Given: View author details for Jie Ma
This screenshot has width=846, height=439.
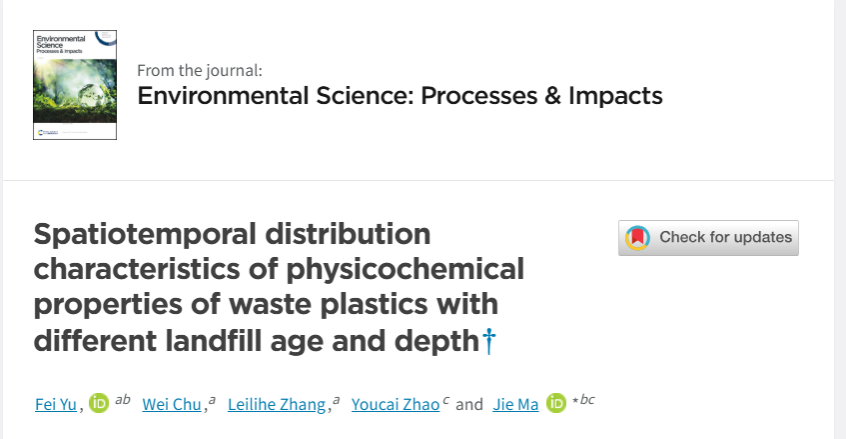Looking at the screenshot, I should coord(516,405).
